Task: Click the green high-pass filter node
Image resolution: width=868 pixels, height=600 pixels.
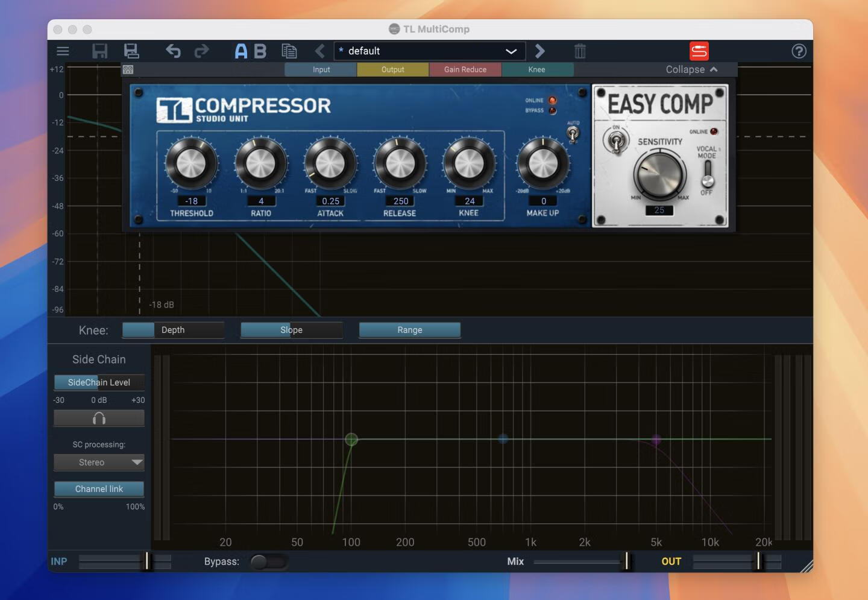Action: click(351, 440)
